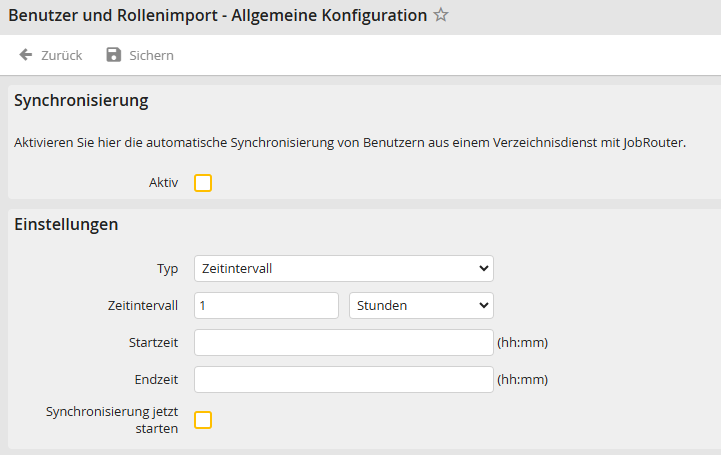This screenshot has width=721, height=455.
Task: Click the Synchronisierung section heading
Action: 81,101
